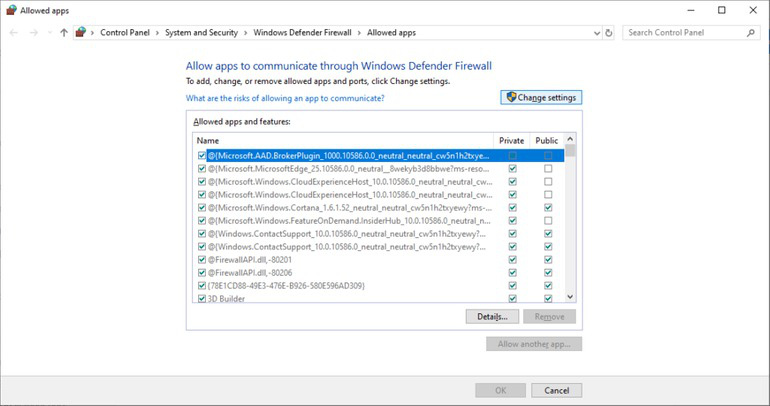Toggle @FirewallAPI.dll,-80206 enabled checkbox
Image resolution: width=770 pixels, height=406 pixels.
click(x=201, y=272)
